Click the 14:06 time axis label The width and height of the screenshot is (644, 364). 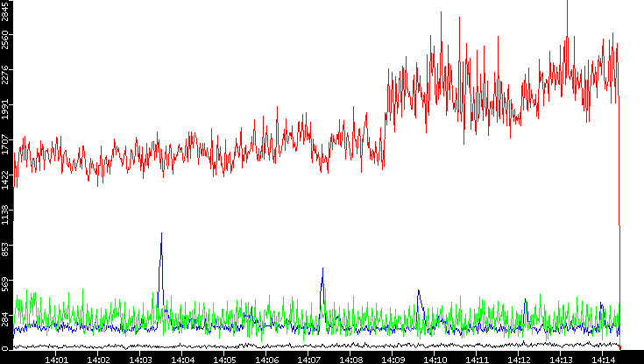click(x=266, y=360)
